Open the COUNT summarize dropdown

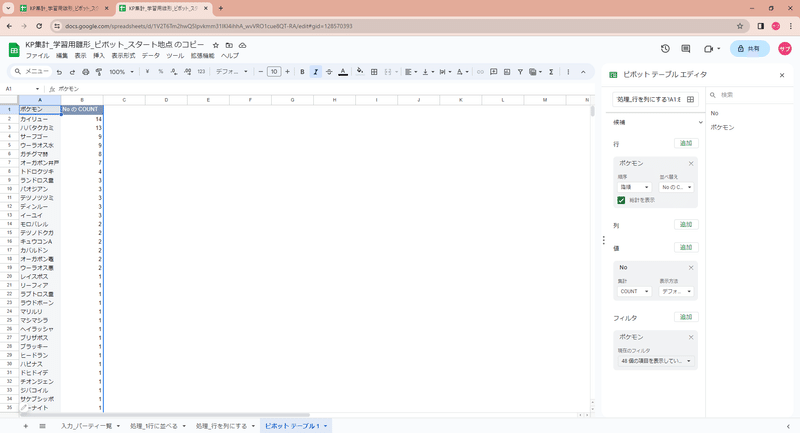click(634, 291)
